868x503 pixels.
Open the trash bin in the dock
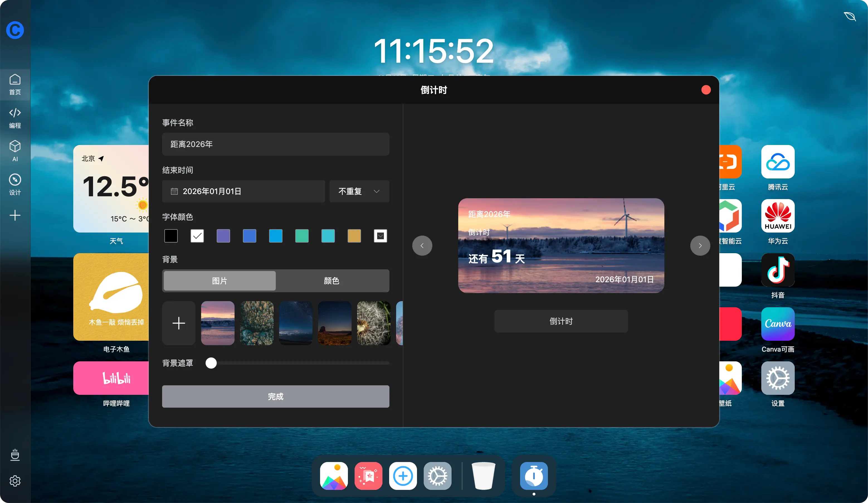(x=483, y=476)
